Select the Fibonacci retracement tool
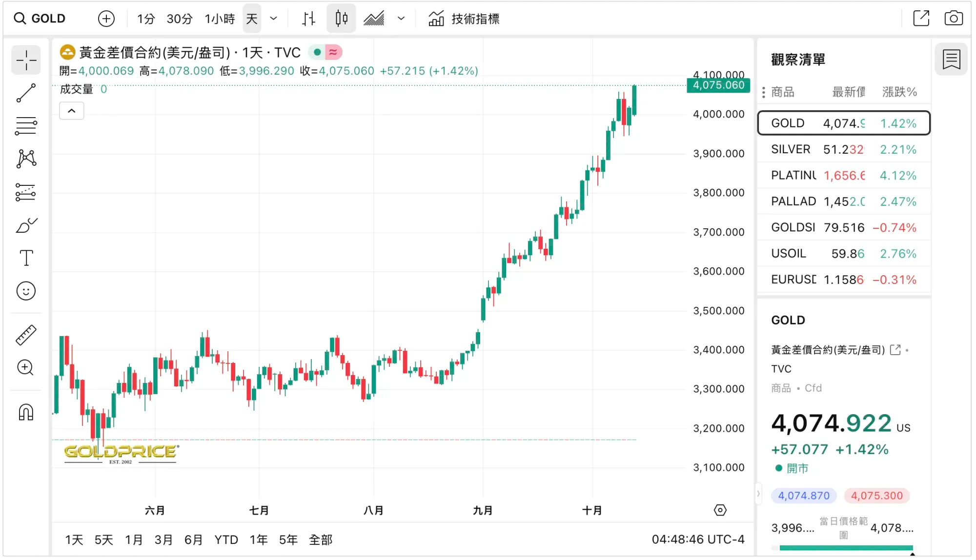976x560 pixels. point(26,126)
